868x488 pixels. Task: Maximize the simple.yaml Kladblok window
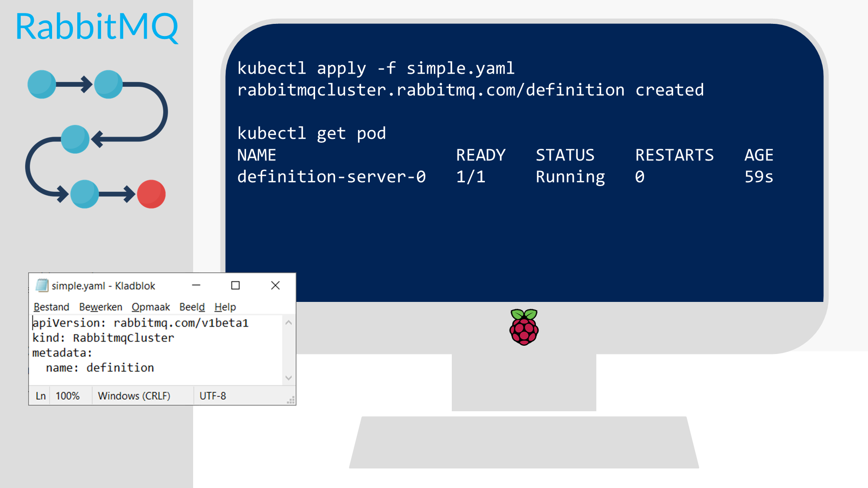pyautogui.click(x=235, y=285)
